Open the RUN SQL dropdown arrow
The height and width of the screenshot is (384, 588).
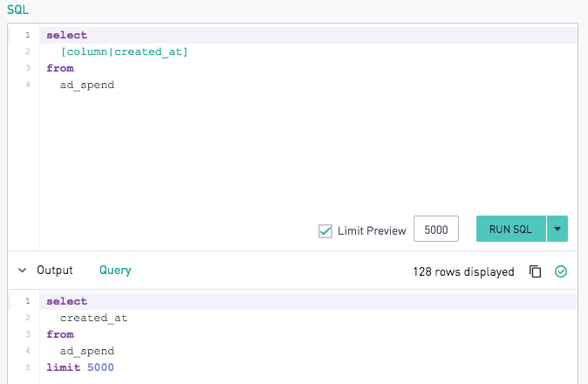(x=557, y=229)
